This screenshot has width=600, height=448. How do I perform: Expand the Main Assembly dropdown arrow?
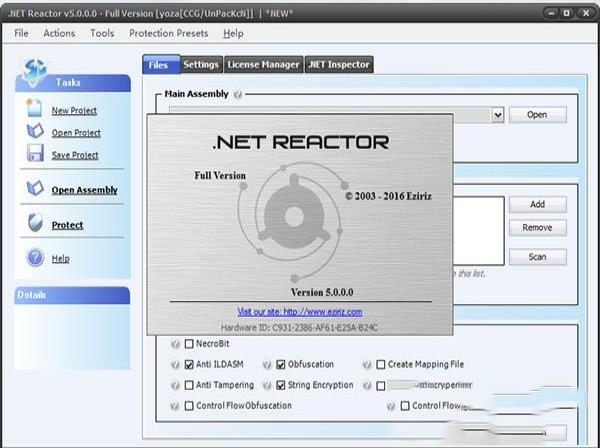[497, 115]
